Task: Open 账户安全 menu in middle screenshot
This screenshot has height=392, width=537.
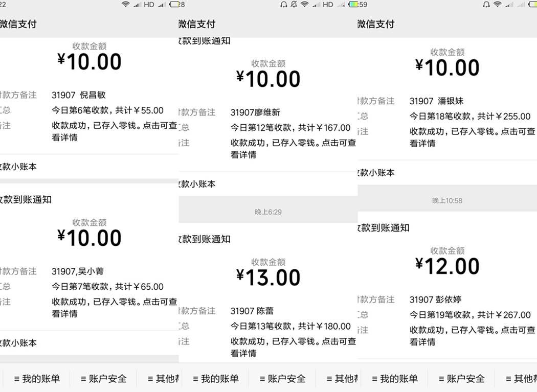Action: [282, 379]
